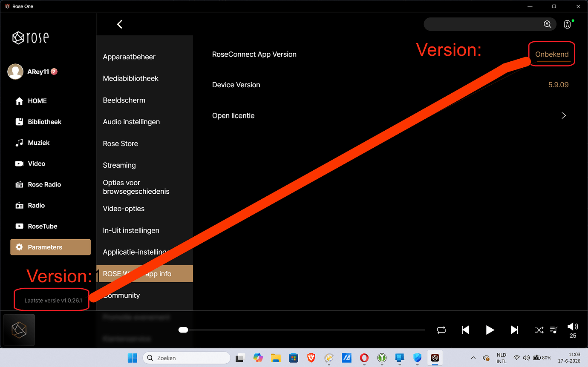Open Video-opties settings
This screenshot has width=588, height=367.
tap(124, 209)
